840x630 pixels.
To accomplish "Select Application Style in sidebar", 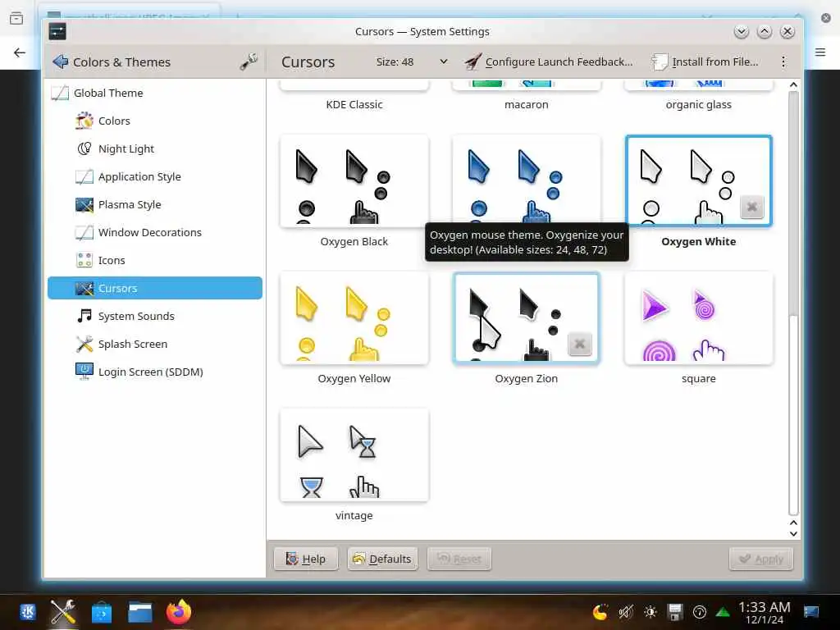I will coord(154,176).
